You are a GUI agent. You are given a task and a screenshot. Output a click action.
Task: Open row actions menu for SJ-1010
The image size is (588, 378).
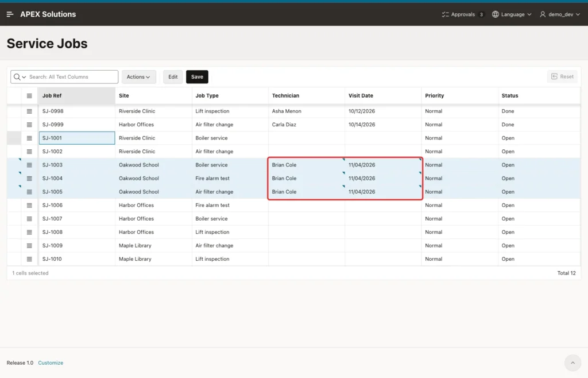[29, 260]
